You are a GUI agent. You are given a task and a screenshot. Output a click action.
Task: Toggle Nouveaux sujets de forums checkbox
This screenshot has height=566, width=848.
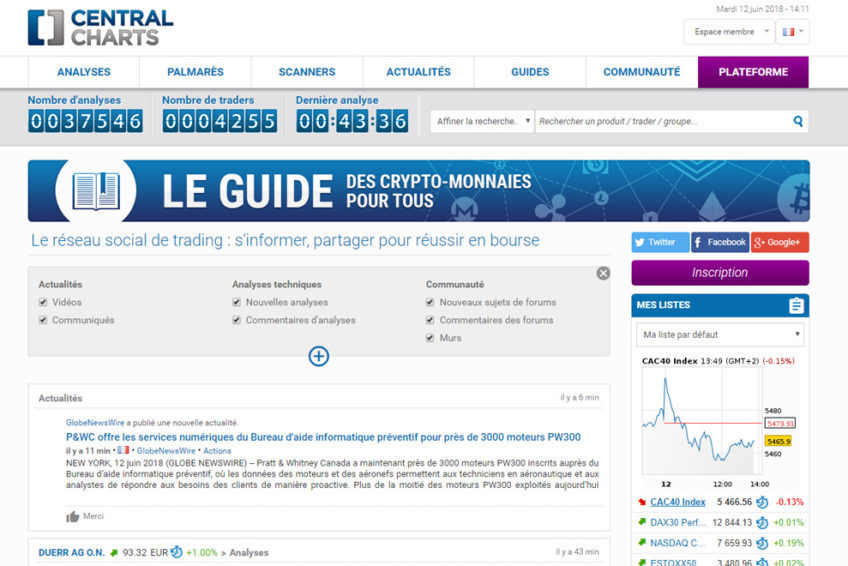(x=430, y=302)
